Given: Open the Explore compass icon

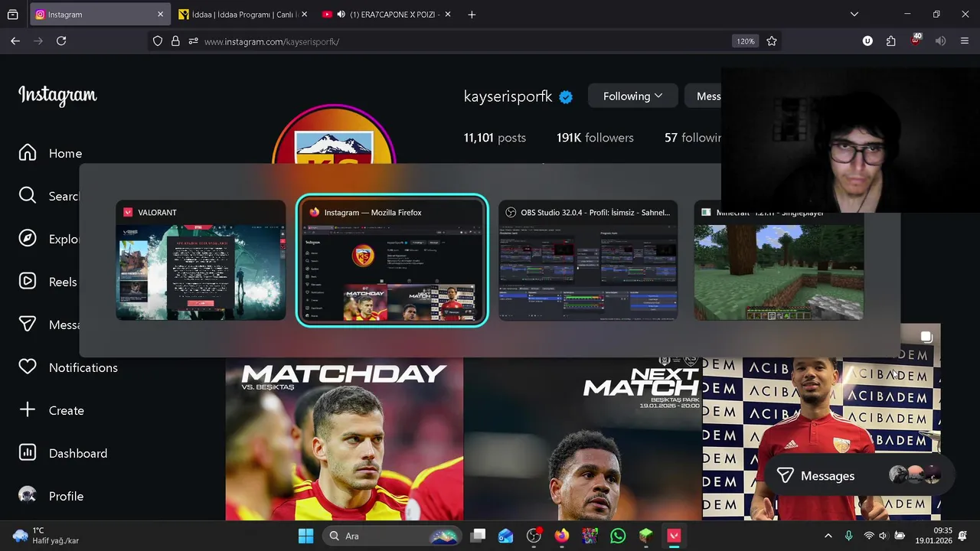Looking at the screenshot, I should (x=28, y=239).
